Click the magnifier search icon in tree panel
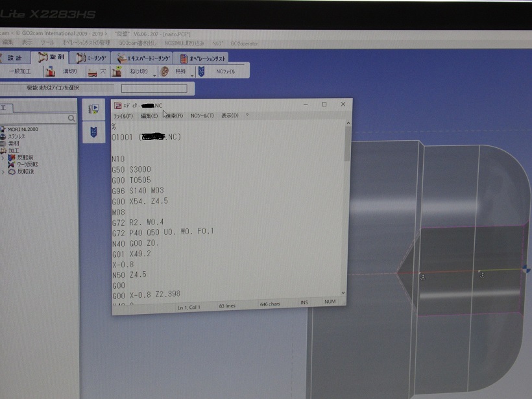 click(x=71, y=118)
